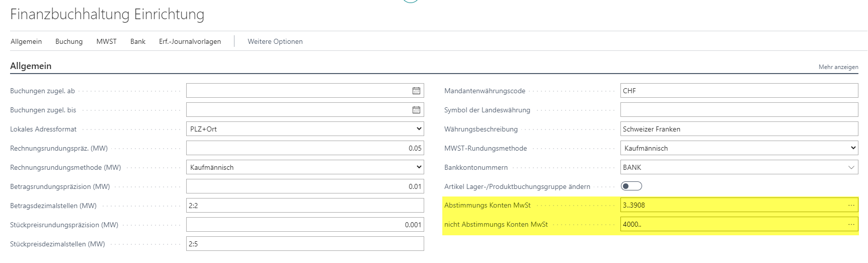The image size is (868, 263).
Task: Open calendar picker for Buchungen zugel. ab
Action: click(416, 91)
